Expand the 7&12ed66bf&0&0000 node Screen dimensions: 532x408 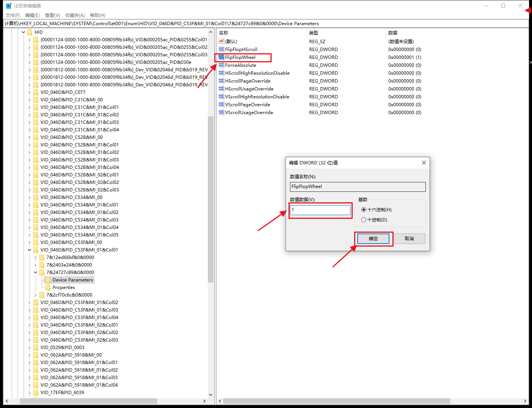click(36, 257)
